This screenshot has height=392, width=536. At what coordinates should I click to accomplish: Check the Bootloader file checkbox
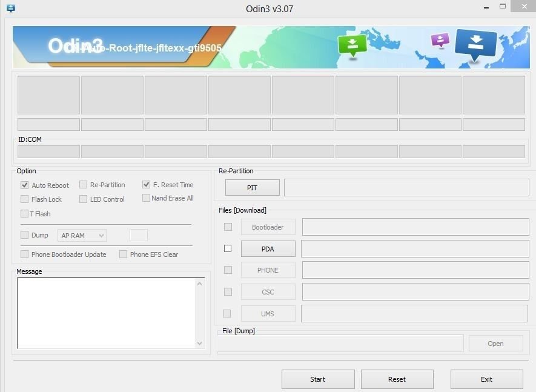228,227
